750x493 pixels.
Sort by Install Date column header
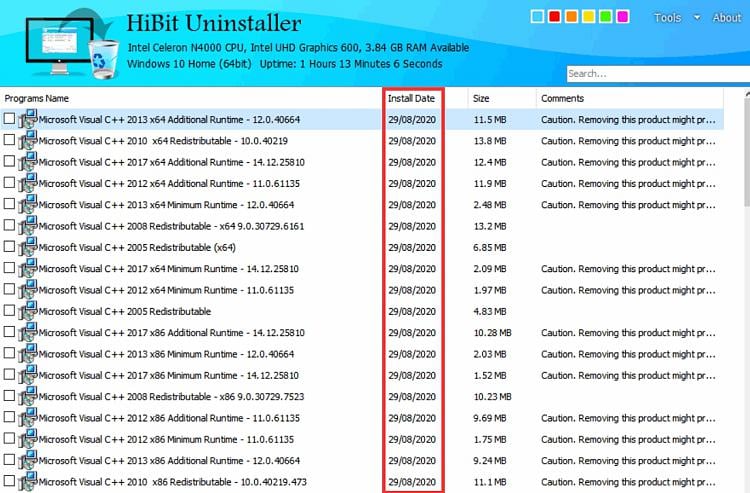[411, 99]
